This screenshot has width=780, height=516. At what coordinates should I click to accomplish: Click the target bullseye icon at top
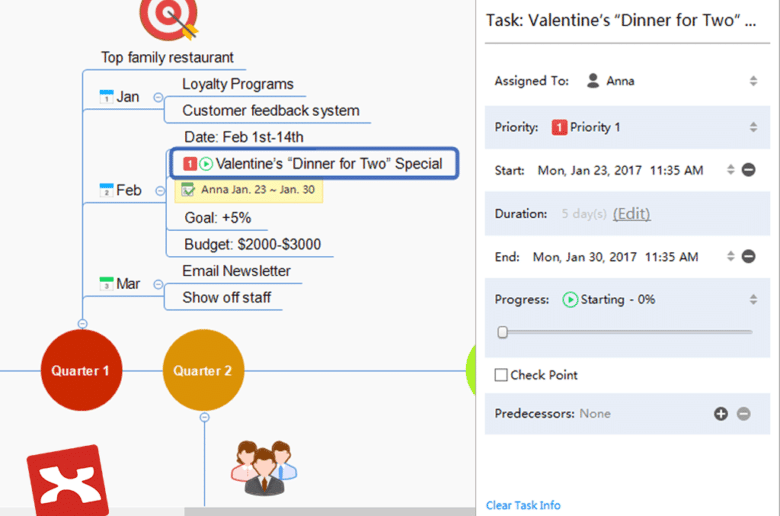(x=169, y=18)
